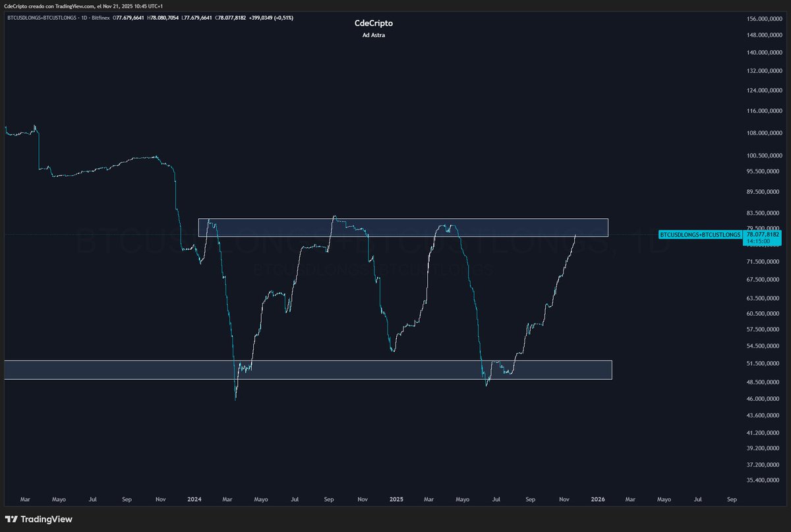
Task: Click the High value H78.080,7054 in the header
Action: [x=163, y=17]
